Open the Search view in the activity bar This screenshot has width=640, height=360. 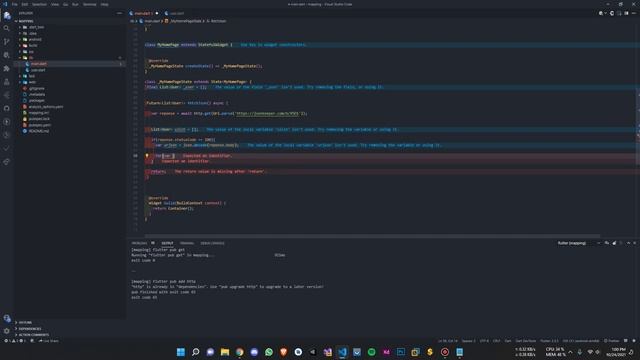(x=7, y=29)
